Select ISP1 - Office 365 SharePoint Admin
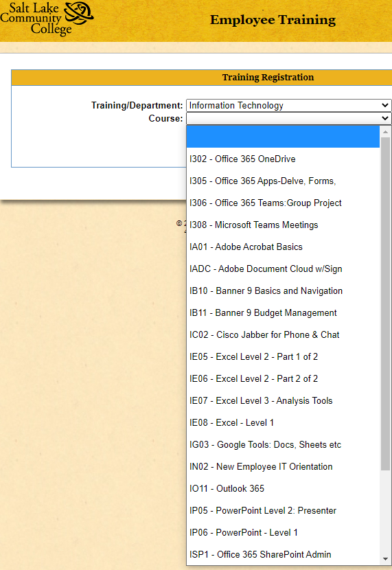392x570 pixels. (x=283, y=555)
